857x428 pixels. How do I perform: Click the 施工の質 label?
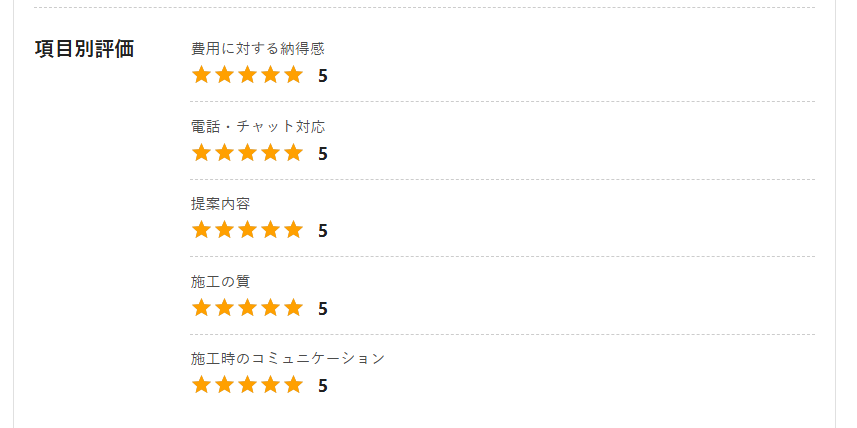[221, 282]
